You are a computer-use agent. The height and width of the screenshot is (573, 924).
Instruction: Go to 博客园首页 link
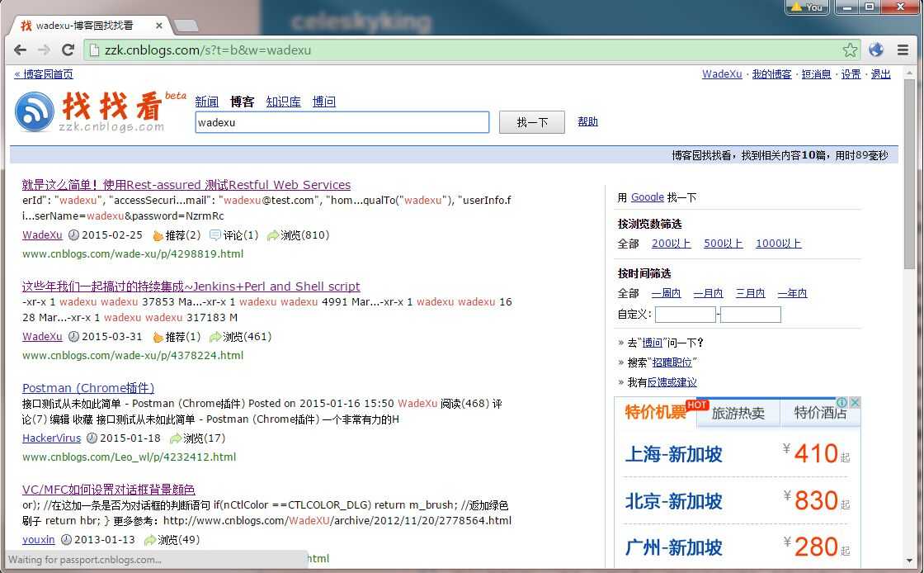click(44, 73)
